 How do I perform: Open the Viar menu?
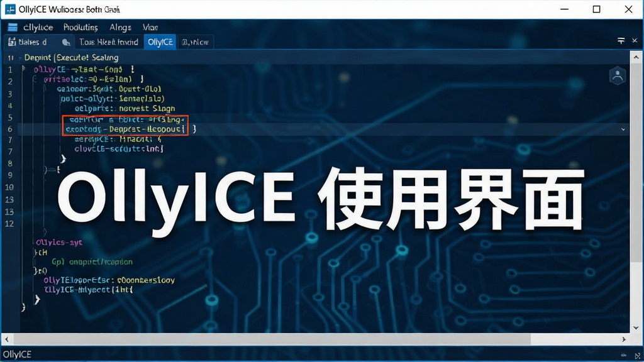pyautogui.click(x=150, y=28)
